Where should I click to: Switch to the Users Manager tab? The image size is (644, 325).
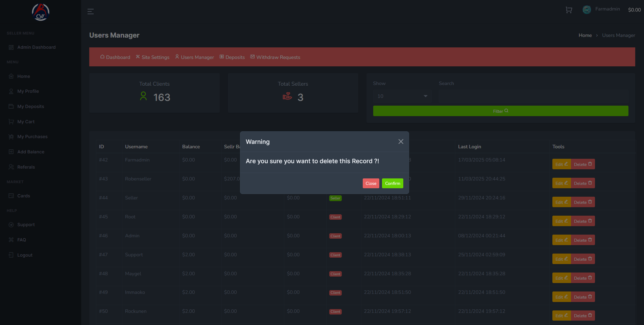pos(194,57)
